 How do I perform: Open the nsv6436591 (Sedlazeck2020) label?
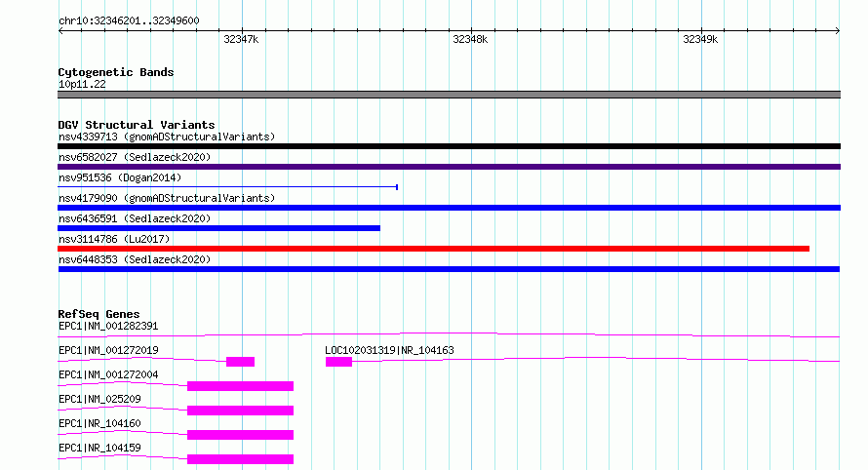pos(135,218)
